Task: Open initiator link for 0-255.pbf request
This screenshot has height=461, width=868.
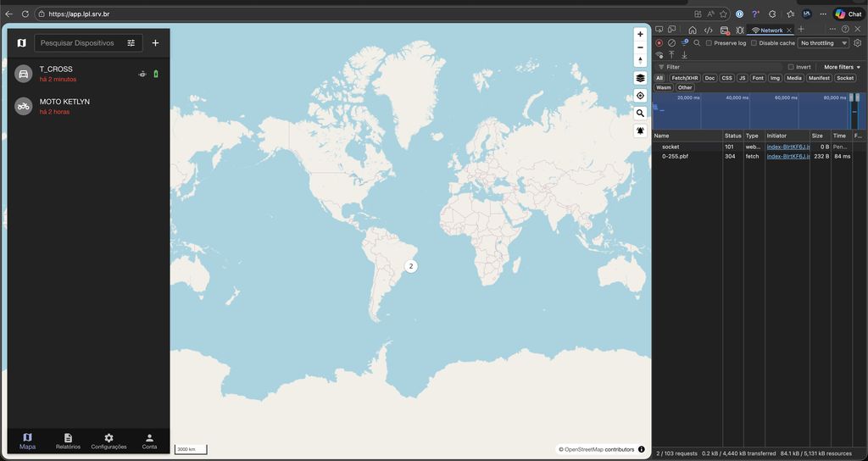Action: pyautogui.click(x=787, y=157)
